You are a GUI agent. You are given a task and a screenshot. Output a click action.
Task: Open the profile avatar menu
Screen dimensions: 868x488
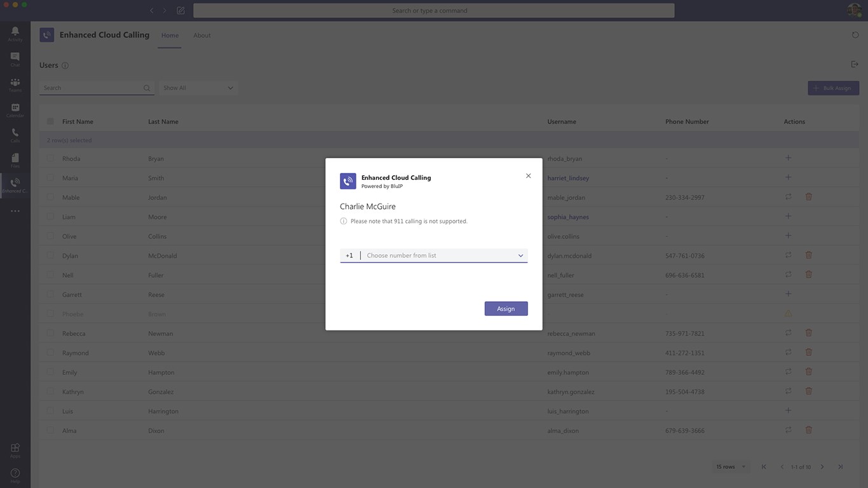[x=854, y=10]
